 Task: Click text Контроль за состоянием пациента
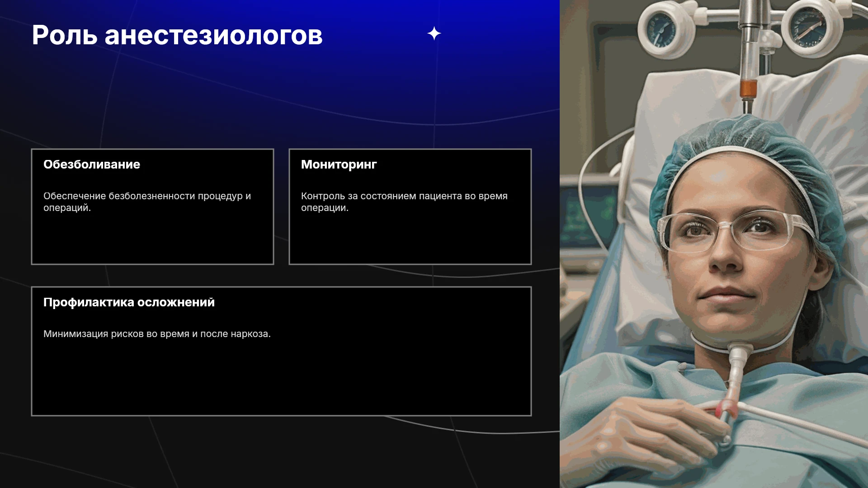[x=381, y=196]
